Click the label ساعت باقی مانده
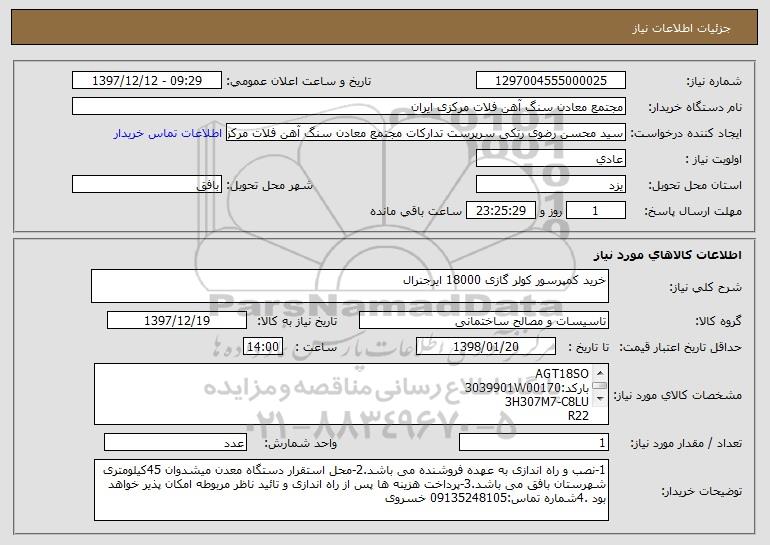 [x=415, y=211]
